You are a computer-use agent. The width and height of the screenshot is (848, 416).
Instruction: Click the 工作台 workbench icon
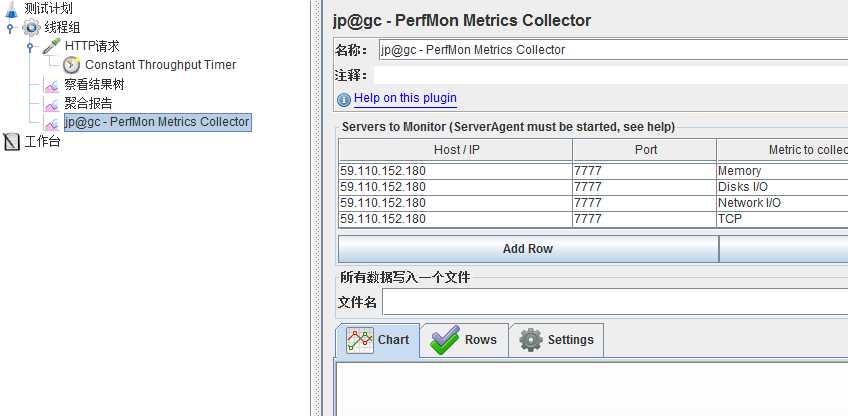[x=11, y=142]
